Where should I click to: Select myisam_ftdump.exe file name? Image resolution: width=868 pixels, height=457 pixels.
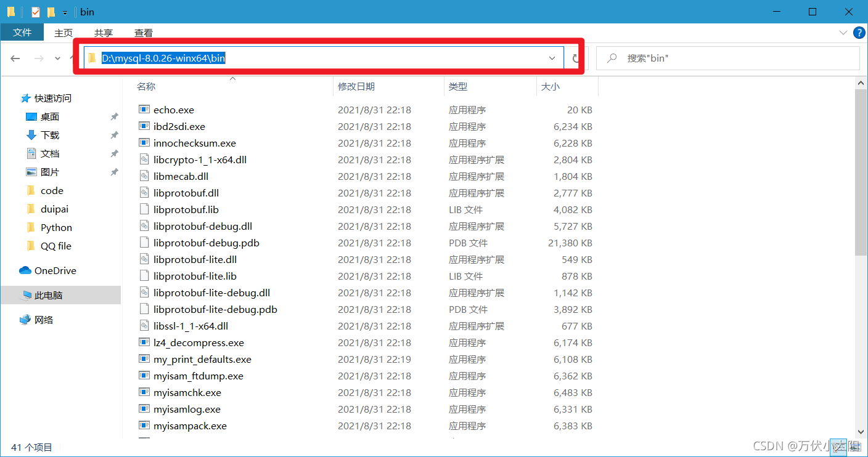click(199, 376)
